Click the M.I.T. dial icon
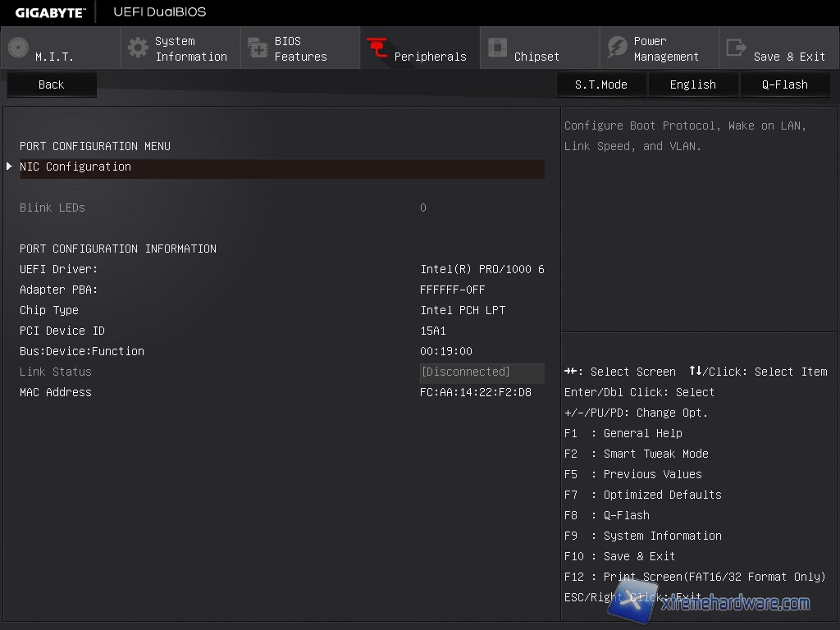The image size is (840, 630). pos(18,48)
